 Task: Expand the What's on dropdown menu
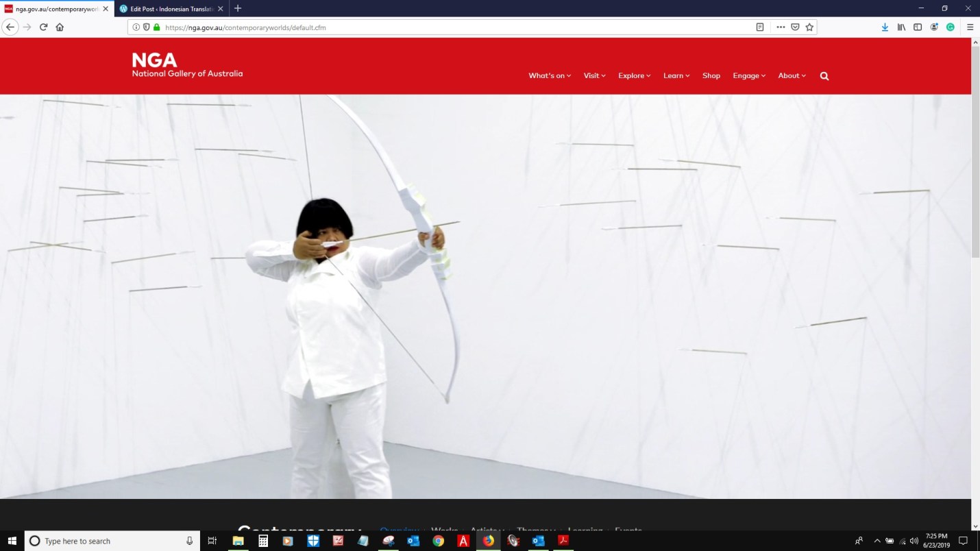[x=549, y=76]
